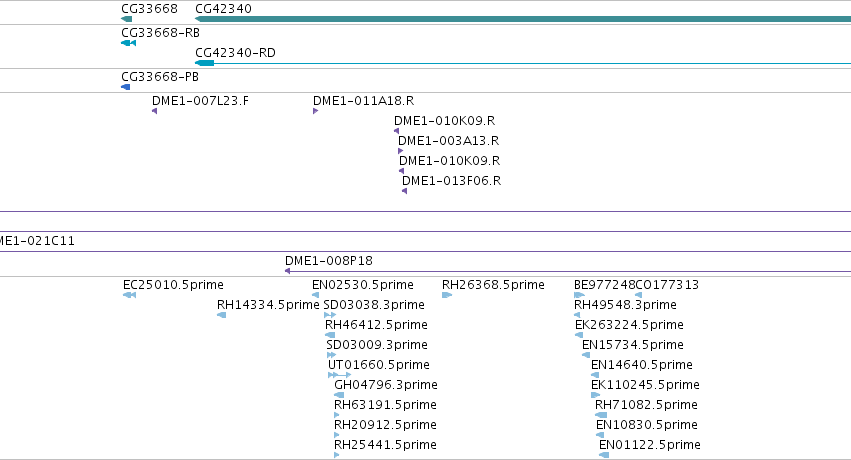This screenshot has width=851, height=460.
Task: Click the DME1-003A13.R label
Action: point(448,140)
